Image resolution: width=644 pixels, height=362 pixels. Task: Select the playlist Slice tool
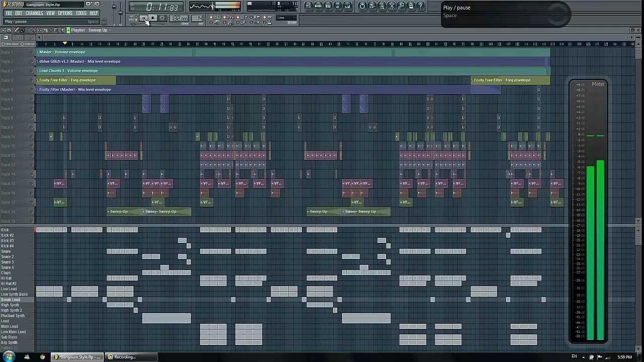[45, 30]
